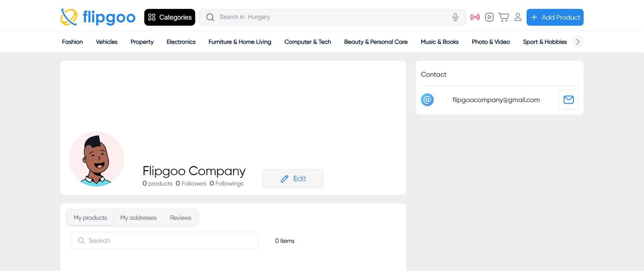Click the Edit profile button
Image resolution: width=644 pixels, height=271 pixels.
[293, 179]
